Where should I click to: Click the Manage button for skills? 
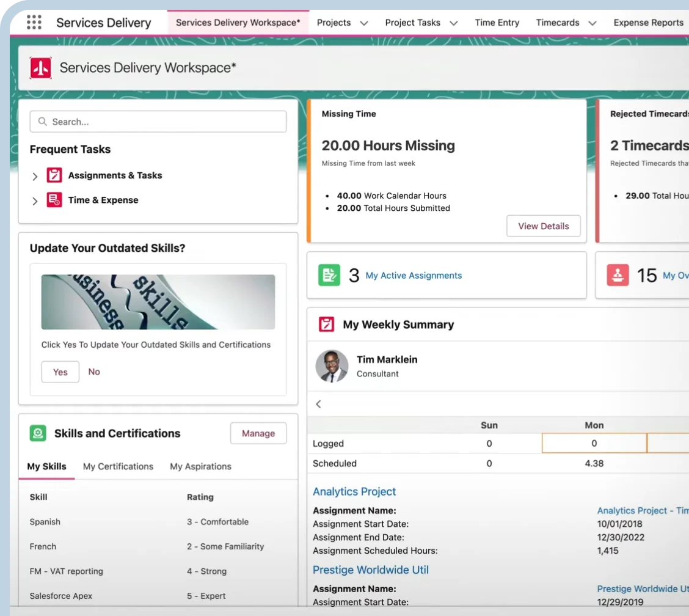coord(258,433)
